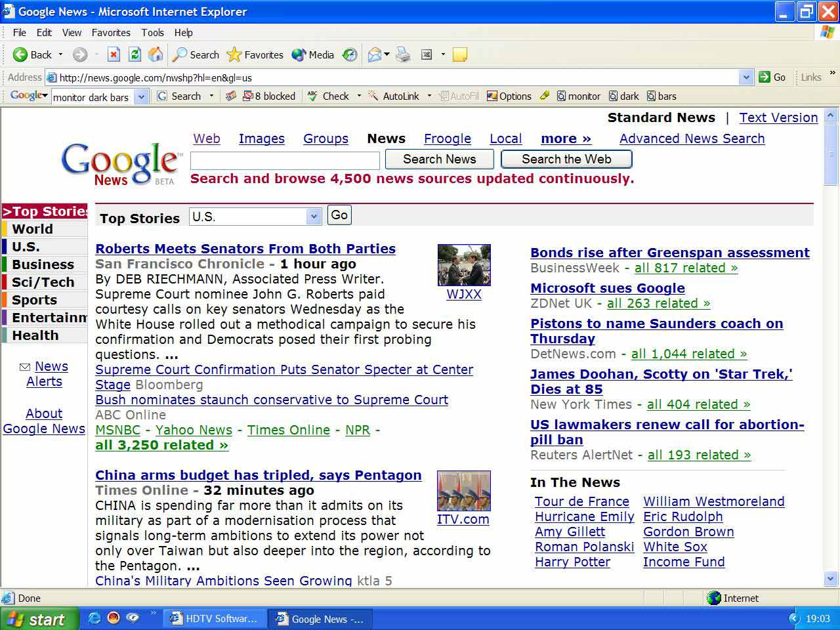Open the spell Check dropdown arrow
Image resolution: width=840 pixels, height=630 pixels.
click(x=359, y=96)
